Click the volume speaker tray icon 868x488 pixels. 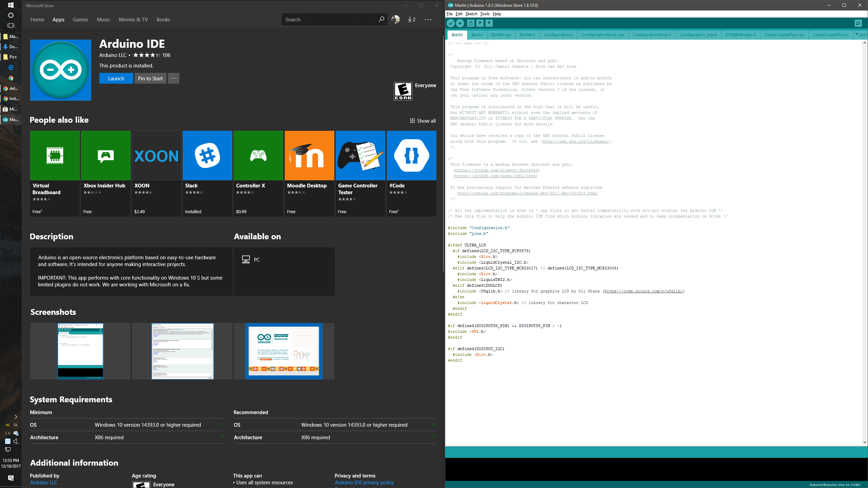[16, 441]
